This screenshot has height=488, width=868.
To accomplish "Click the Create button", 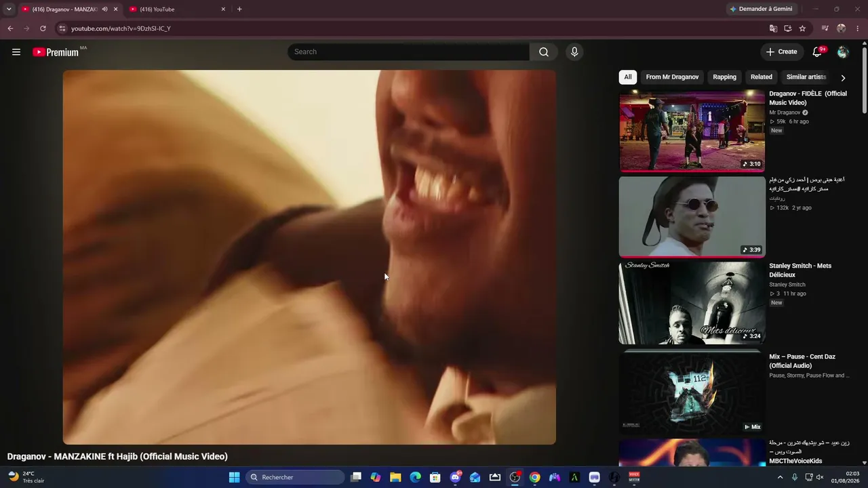I will point(781,52).
